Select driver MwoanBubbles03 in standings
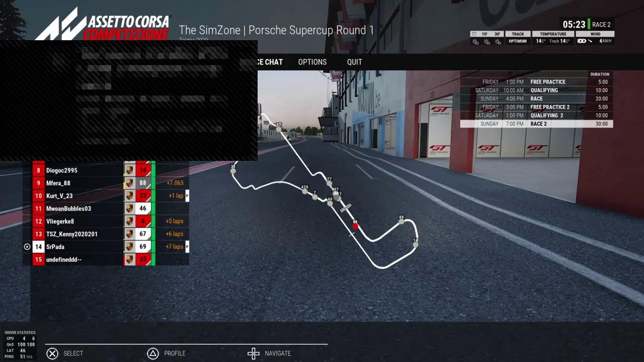 [68, 209]
